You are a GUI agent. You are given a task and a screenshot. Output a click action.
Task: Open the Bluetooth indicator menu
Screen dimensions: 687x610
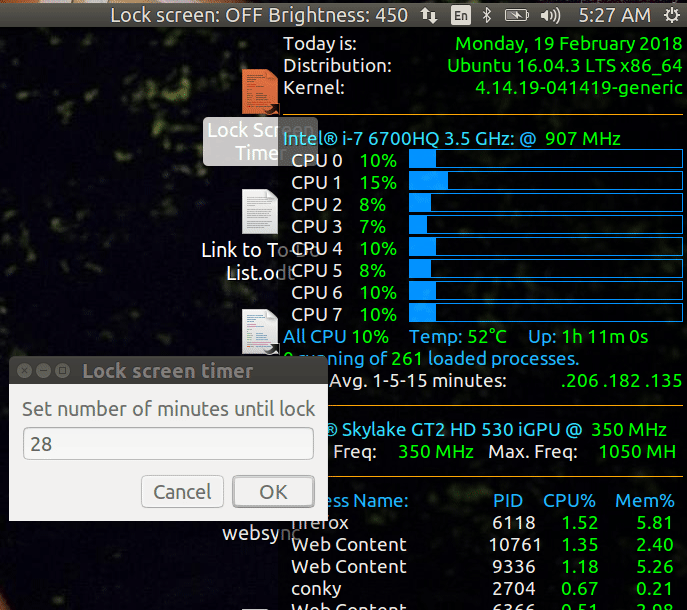tap(486, 16)
